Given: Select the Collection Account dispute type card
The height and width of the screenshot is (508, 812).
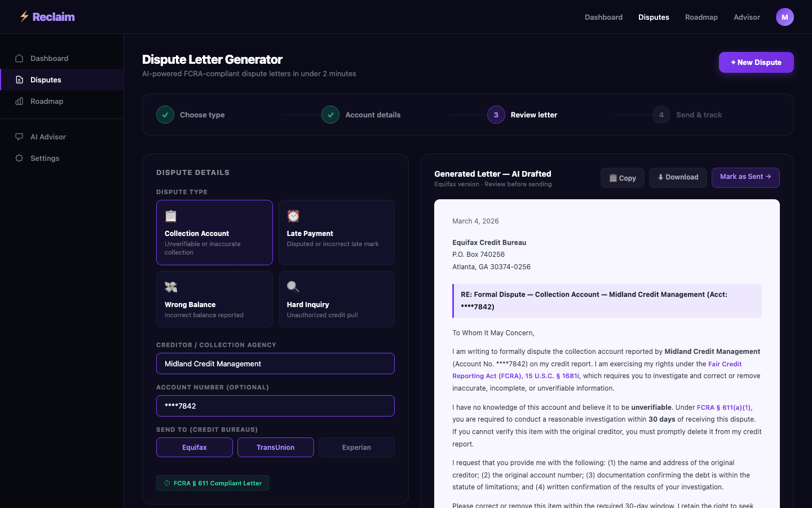Looking at the screenshot, I should (214, 233).
